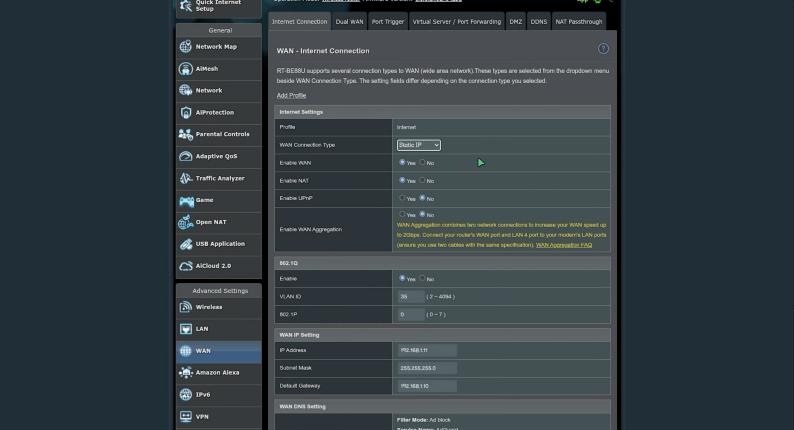
Task: Set Enable WAN Aggregation to No
Action: tap(422, 214)
